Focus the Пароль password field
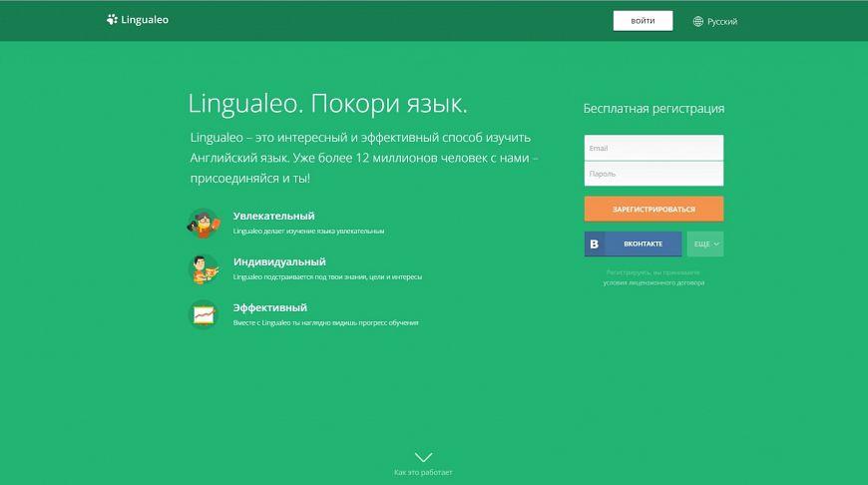The height and width of the screenshot is (485, 868). pyautogui.click(x=653, y=174)
